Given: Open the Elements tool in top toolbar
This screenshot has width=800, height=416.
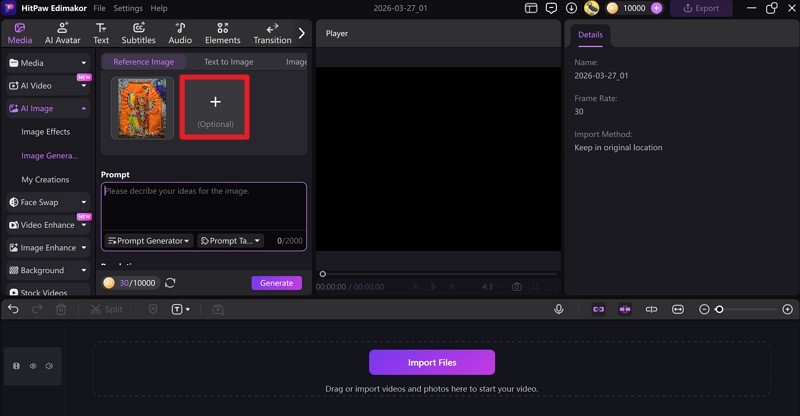Looking at the screenshot, I should click(x=222, y=33).
